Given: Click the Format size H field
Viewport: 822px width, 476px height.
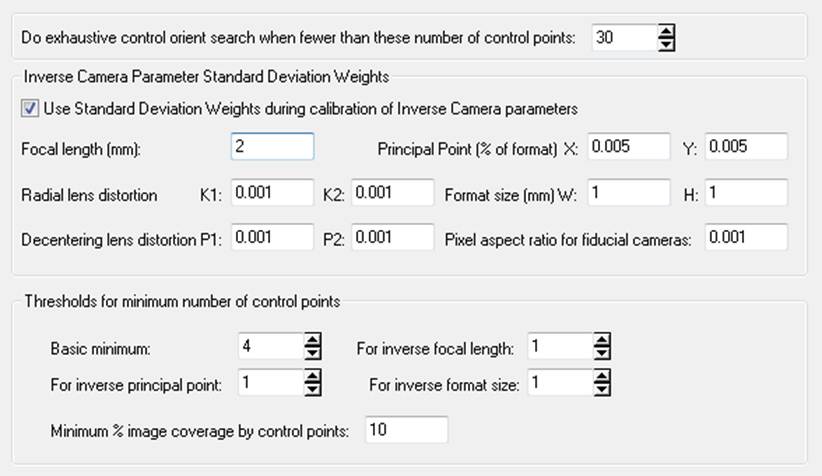Looking at the screenshot, I should 746,193.
